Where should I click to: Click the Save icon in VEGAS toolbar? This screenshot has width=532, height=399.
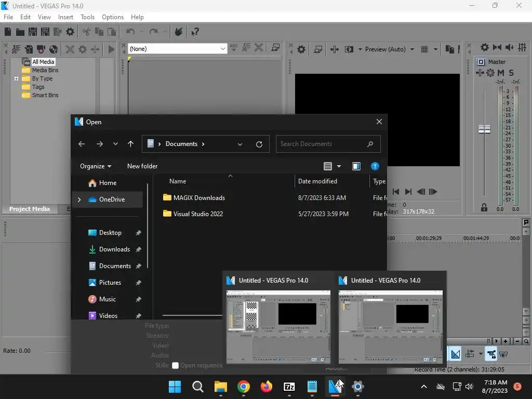pyautogui.click(x=33, y=32)
